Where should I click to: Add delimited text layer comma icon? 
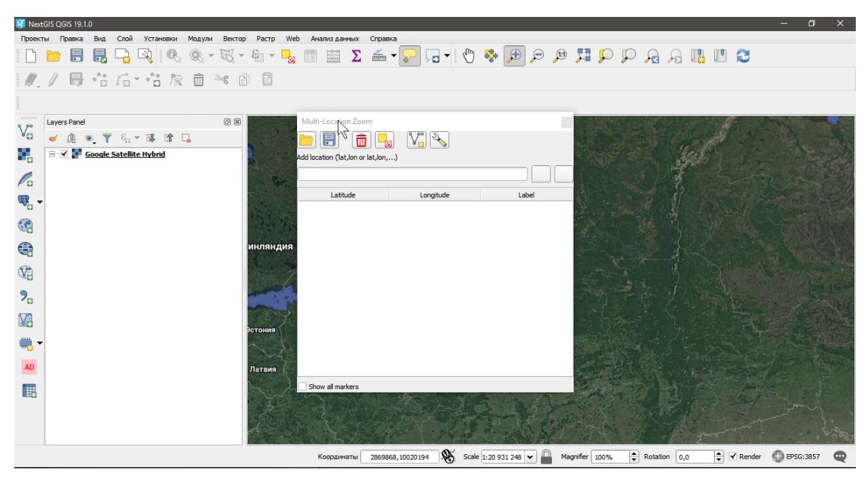[26, 297]
